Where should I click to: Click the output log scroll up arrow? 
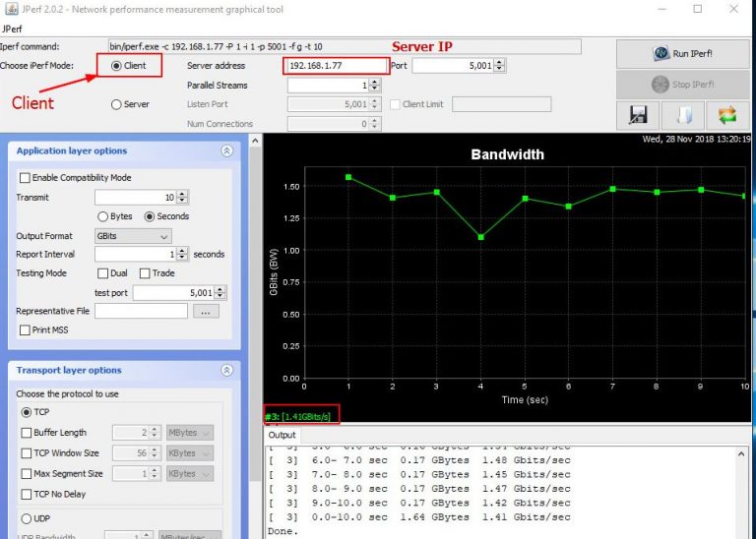741,453
